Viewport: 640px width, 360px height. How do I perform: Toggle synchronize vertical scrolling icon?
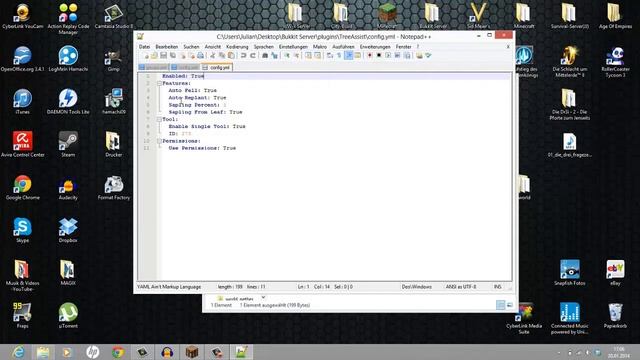click(308, 56)
